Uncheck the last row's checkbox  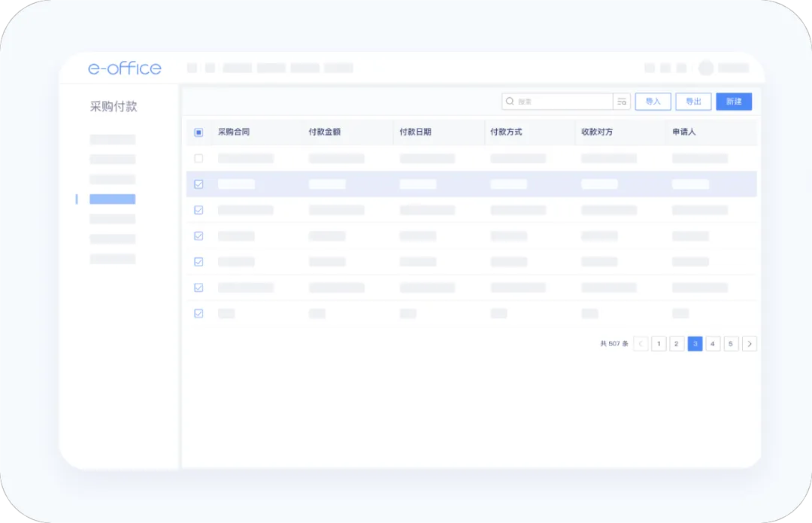click(x=198, y=314)
